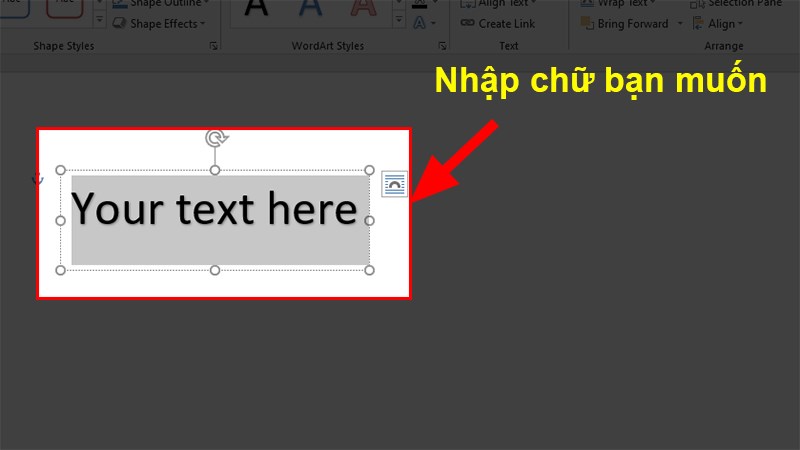Click the Create Link button
Image resolution: width=800 pixels, height=450 pixels.
click(506, 23)
